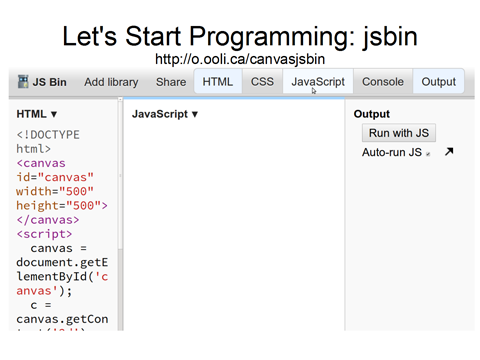Toggle the Auto-run JS checkbox

pyautogui.click(x=428, y=154)
